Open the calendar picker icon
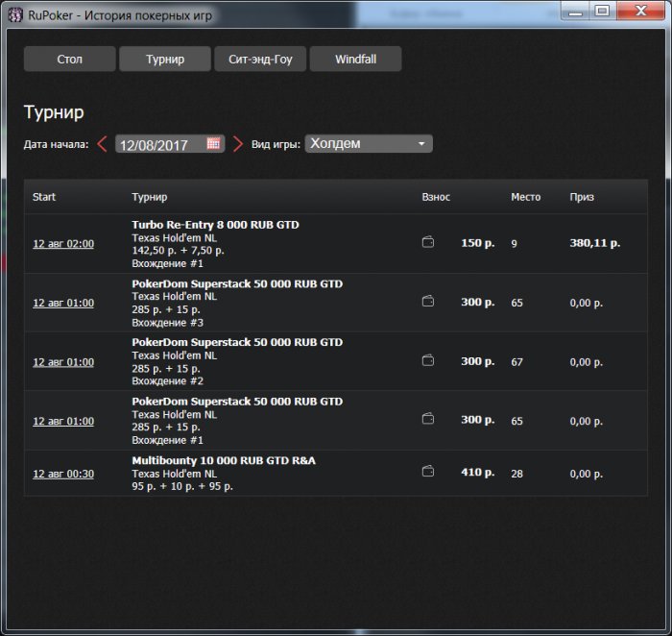672x636 pixels. click(x=213, y=143)
